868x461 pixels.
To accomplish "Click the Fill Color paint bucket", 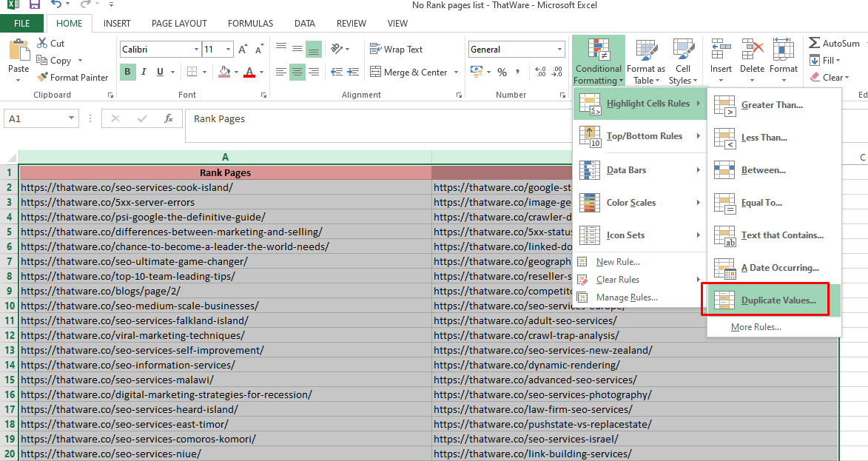I will (x=224, y=72).
